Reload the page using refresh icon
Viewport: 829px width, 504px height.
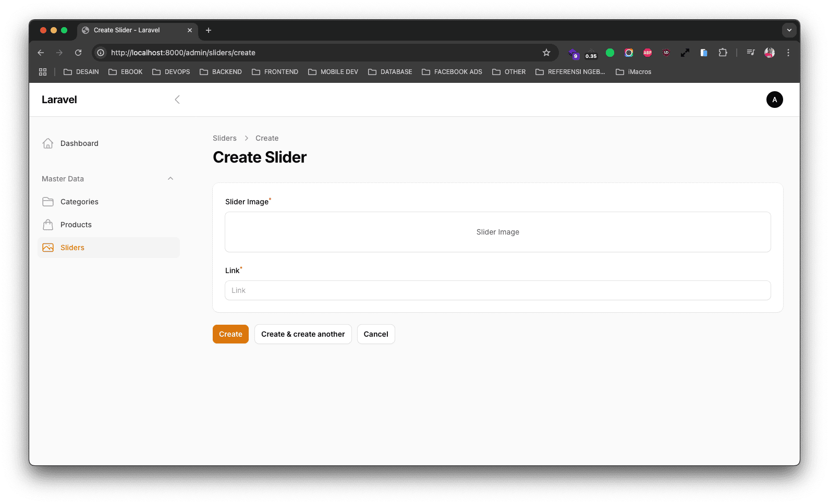(78, 53)
